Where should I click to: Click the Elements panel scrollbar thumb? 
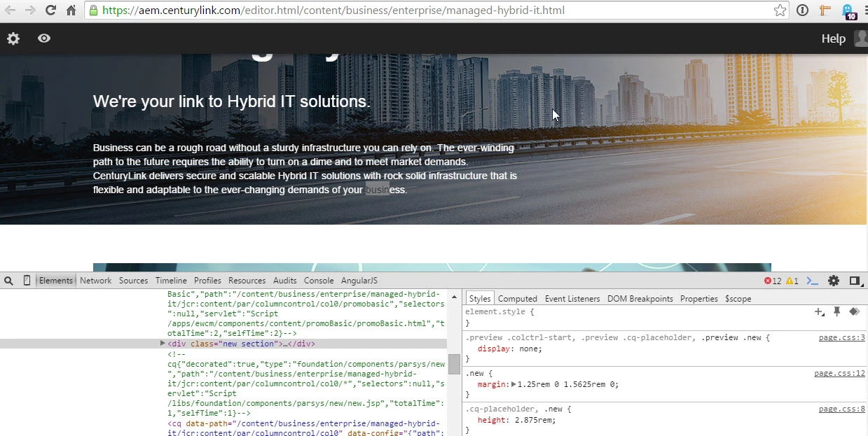[x=454, y=364]
